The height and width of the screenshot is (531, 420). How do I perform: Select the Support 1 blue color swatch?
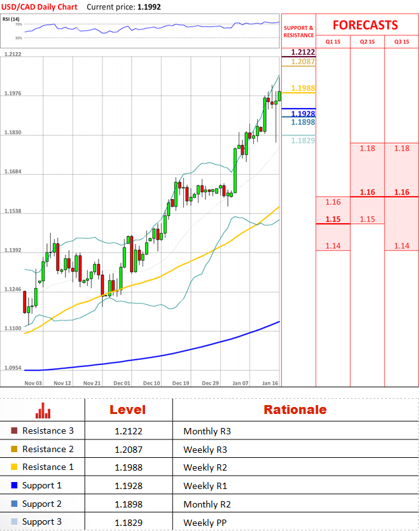14,485
